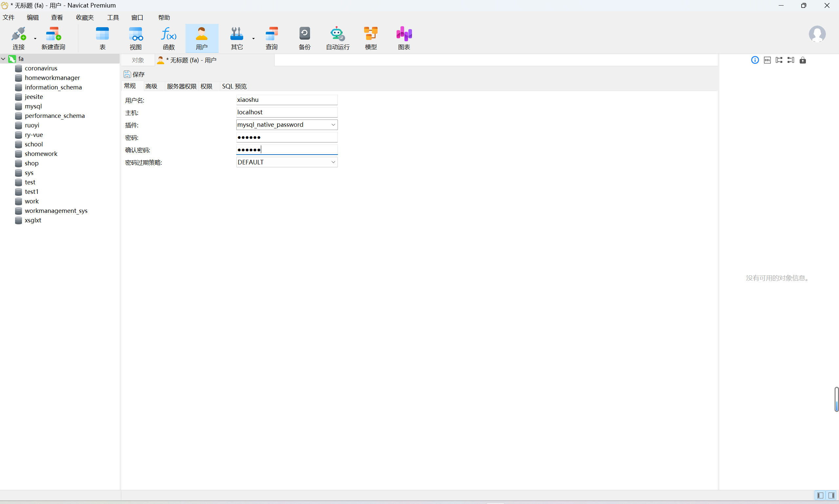
Task: Collapse the fa connection tree node
Action: (3, 59)
